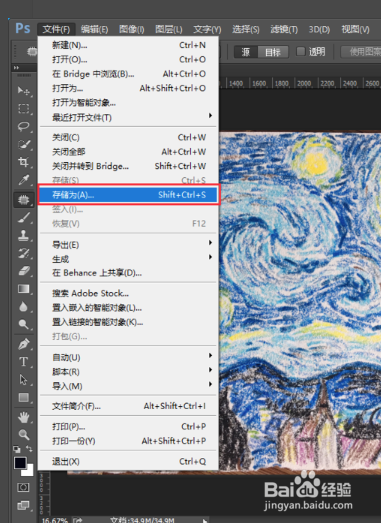The width and height of the screenshot is (381, 523).
Task: Choose 存储为(A)... menu item
Action: [128, 194]
